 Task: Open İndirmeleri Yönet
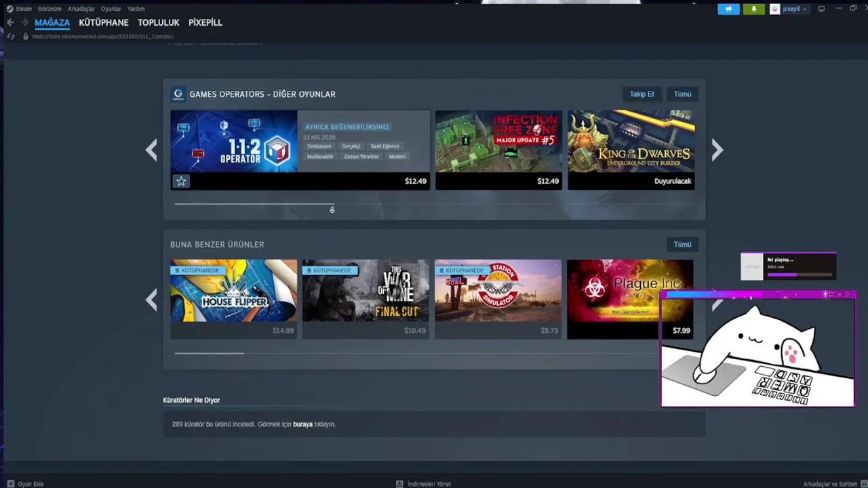tap(429, 484)
